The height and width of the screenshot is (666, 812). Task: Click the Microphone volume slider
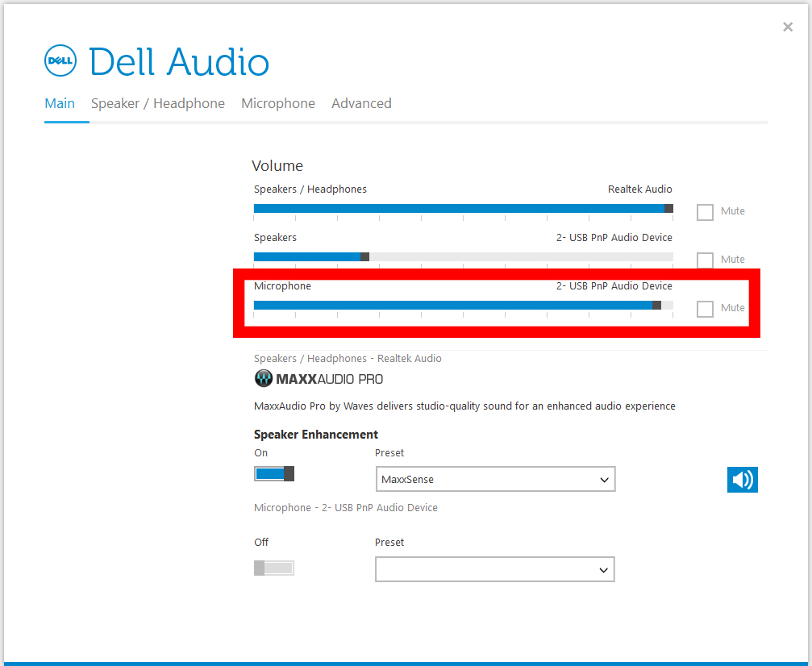pos(464,305)
